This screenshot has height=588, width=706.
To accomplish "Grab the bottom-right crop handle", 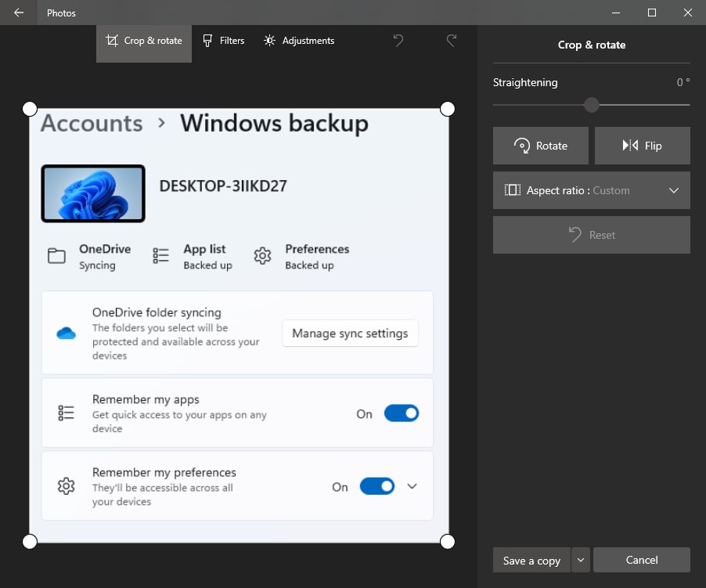I will click(x=447, y=541).
